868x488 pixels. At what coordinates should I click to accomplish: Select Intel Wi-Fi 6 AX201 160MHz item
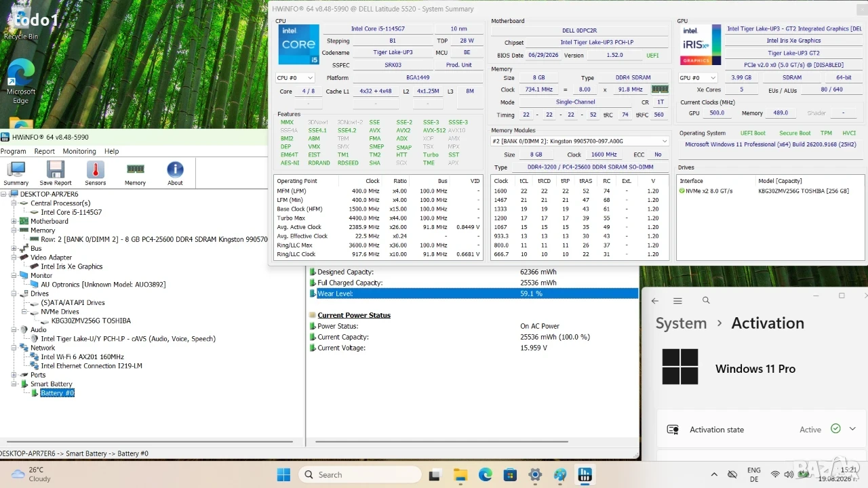coord(82,357)
